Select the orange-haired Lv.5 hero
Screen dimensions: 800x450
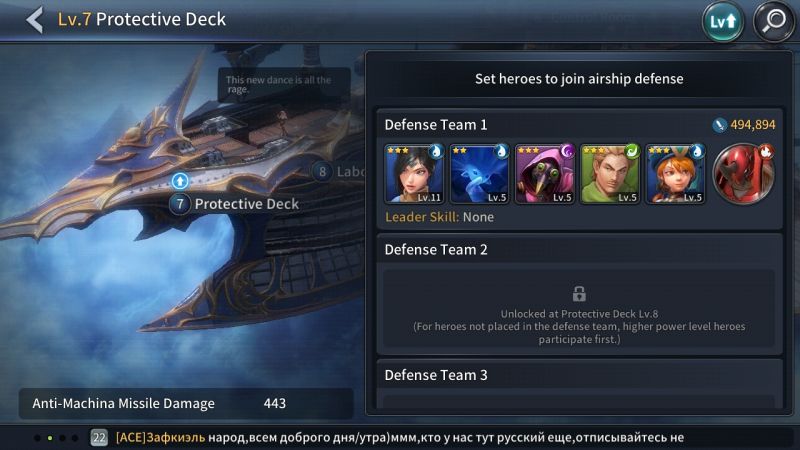676,174
